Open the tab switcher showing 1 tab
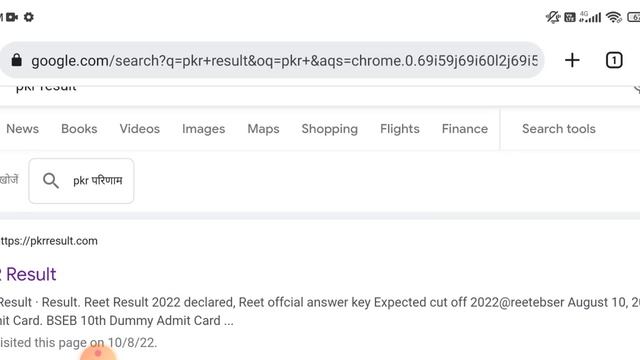The width and height of the screenshot is (640, 360). 614,60
